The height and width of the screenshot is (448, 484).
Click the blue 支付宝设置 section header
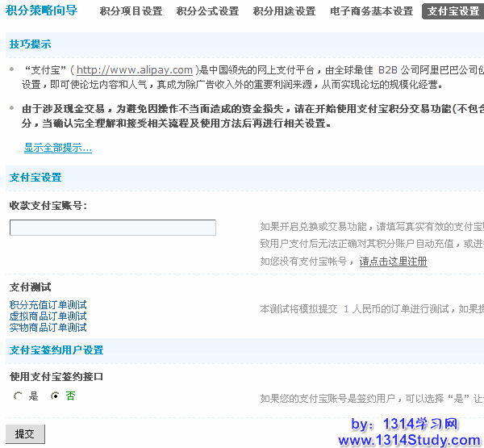coord(35,178)
